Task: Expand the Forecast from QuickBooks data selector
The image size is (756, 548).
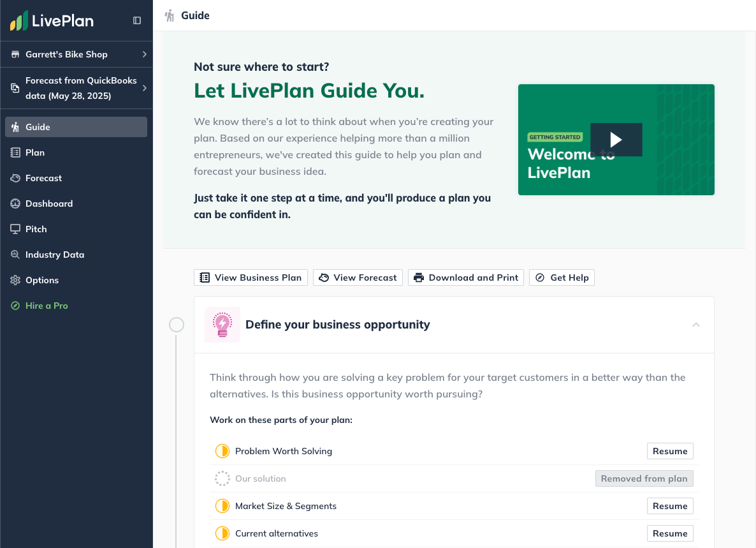Action: click(x=76, y=88)
